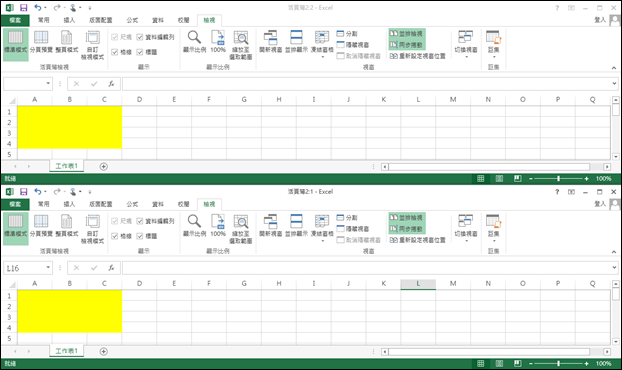This screenshot has width=622, height=370.
Task: Open Freeze Panes dropdown in top window
Action: pyautogui.click(x=322, y=57)
